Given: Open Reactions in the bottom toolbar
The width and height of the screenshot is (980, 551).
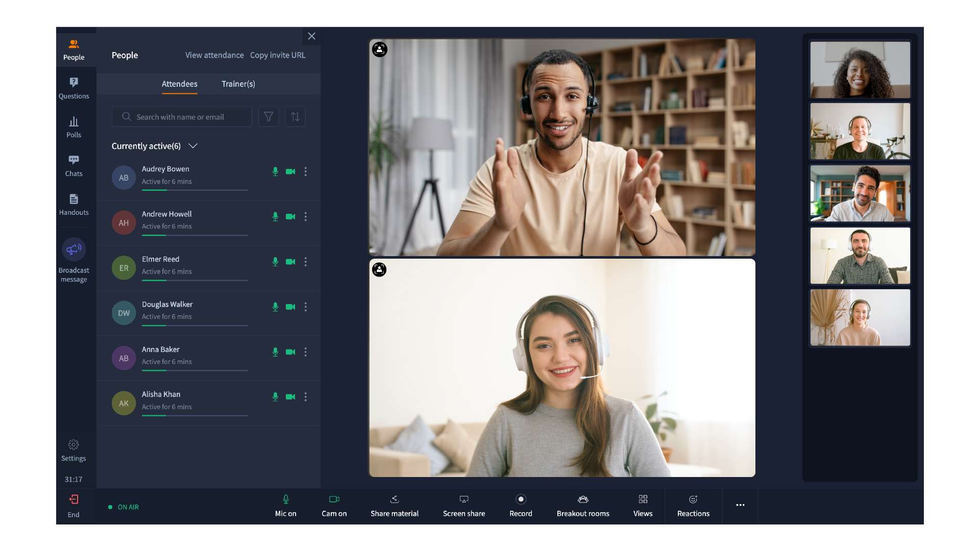Looking at the screenshot, I should (x=693, y=506).
